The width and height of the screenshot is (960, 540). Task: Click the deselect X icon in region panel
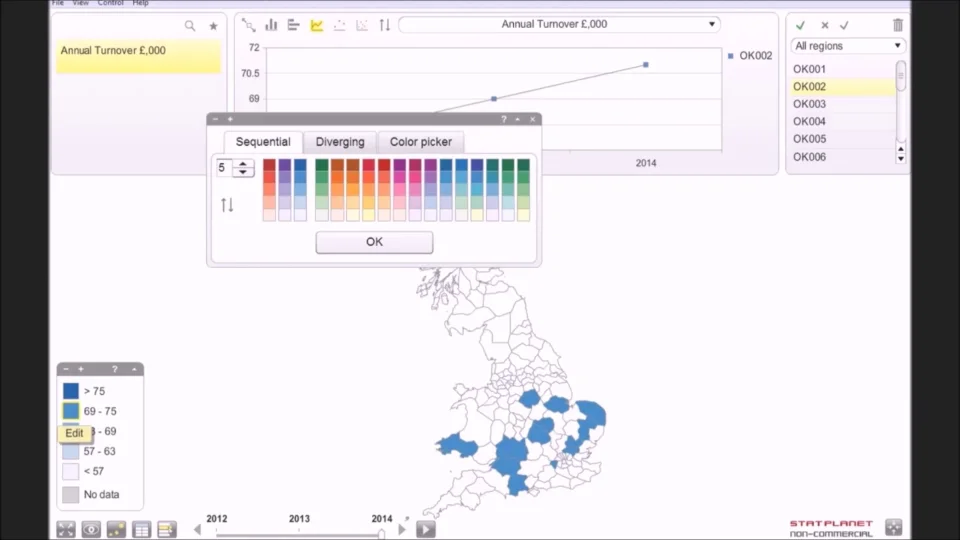coord(824,25)
